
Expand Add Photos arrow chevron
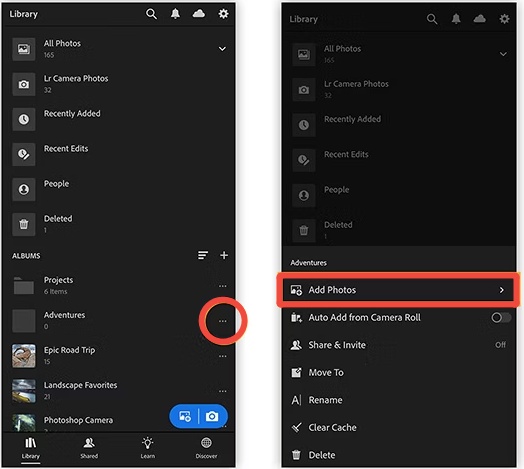(x=502, y=290)
